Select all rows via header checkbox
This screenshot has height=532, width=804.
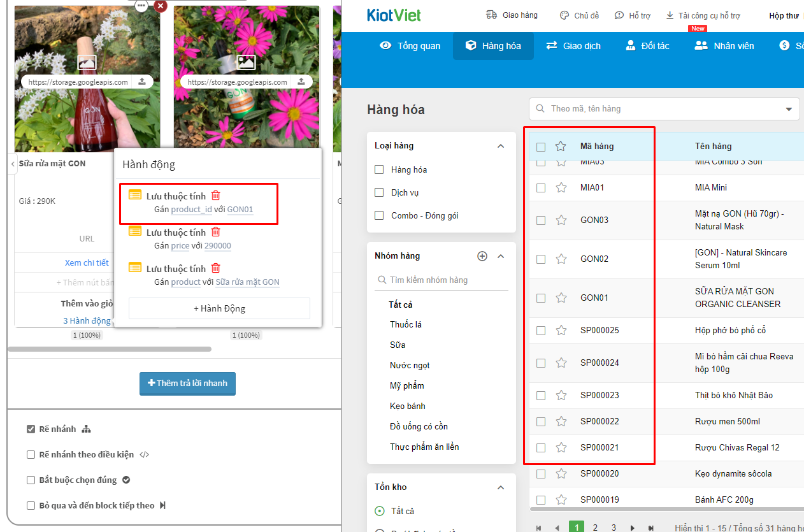point(541,147)
